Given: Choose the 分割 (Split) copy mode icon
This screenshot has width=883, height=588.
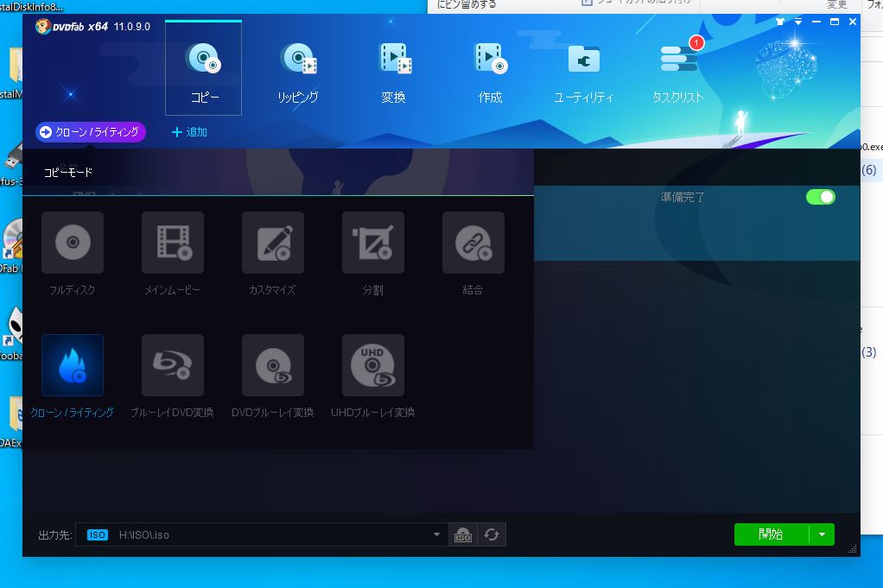Looking at the screenshot, I should 373,243.
